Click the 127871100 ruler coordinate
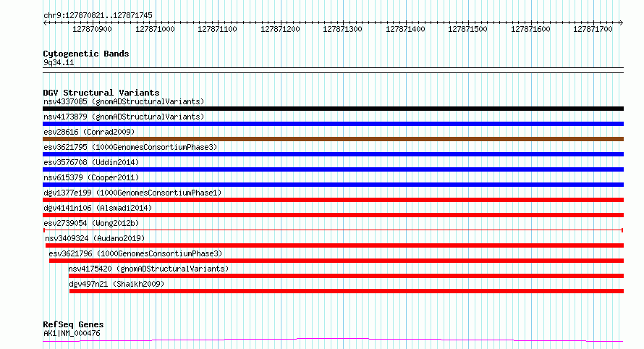Screen dimensions: 644x349 (217, 29)
